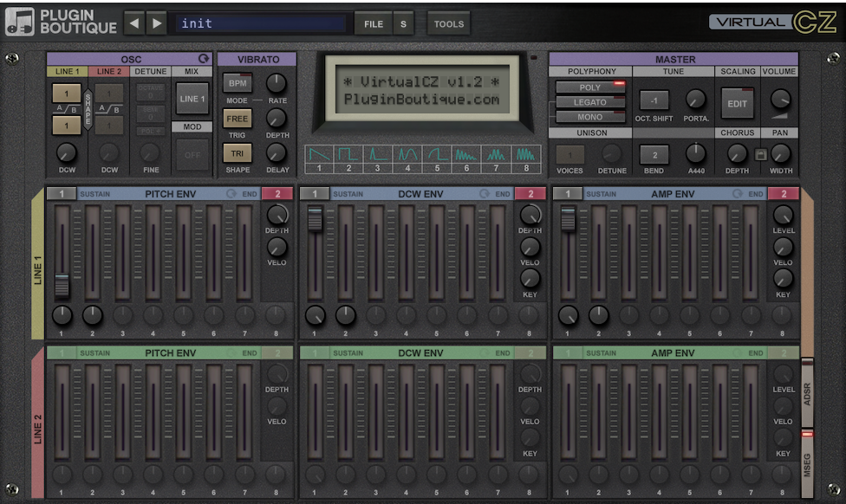The height and width of the screenshot is (504, 846).
Task: Click Line 1 DCW Env loop icon
Action: (484, 193)
